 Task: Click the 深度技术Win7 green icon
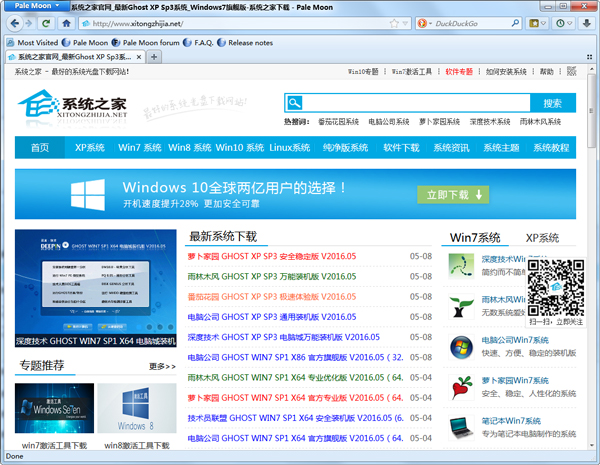[x=461, y=266]
